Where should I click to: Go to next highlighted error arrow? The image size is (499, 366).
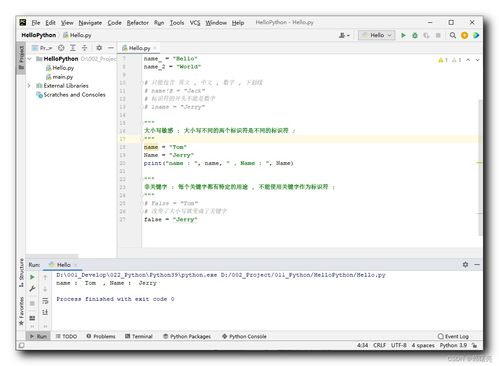pyautogui.click(x=477, y=60)
